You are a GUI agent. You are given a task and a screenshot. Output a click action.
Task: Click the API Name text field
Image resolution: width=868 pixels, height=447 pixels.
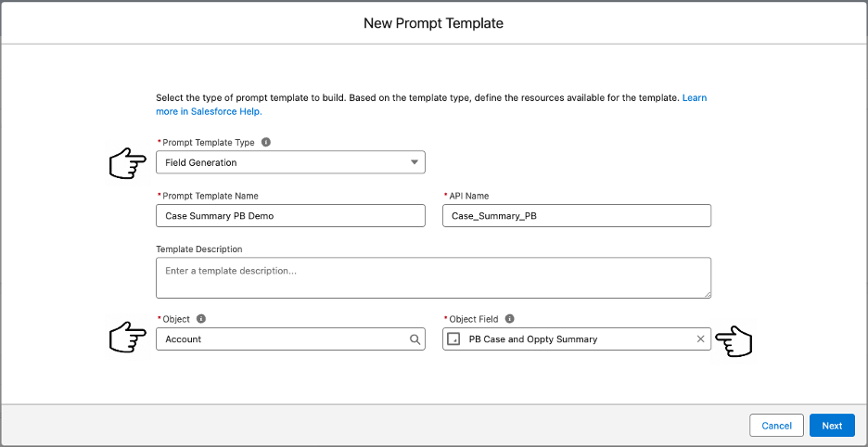click(577, 216)
